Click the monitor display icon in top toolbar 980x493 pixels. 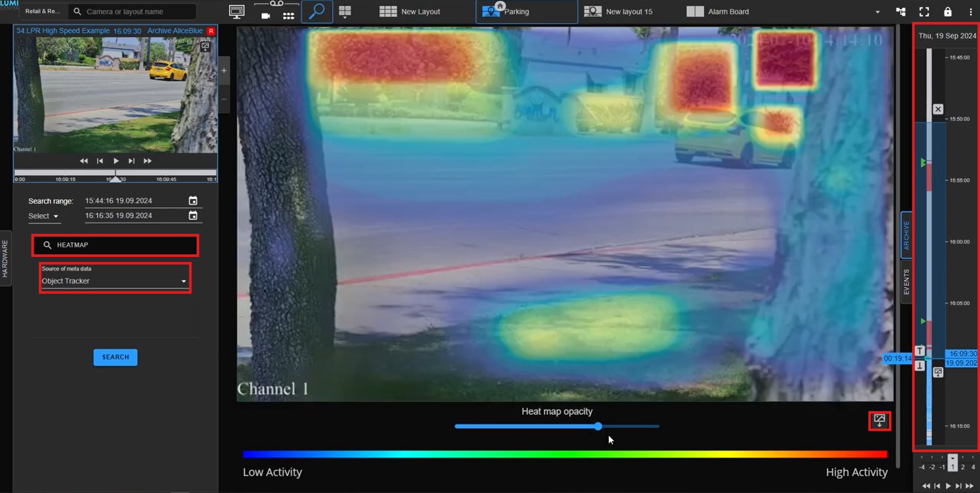[236, 11]
